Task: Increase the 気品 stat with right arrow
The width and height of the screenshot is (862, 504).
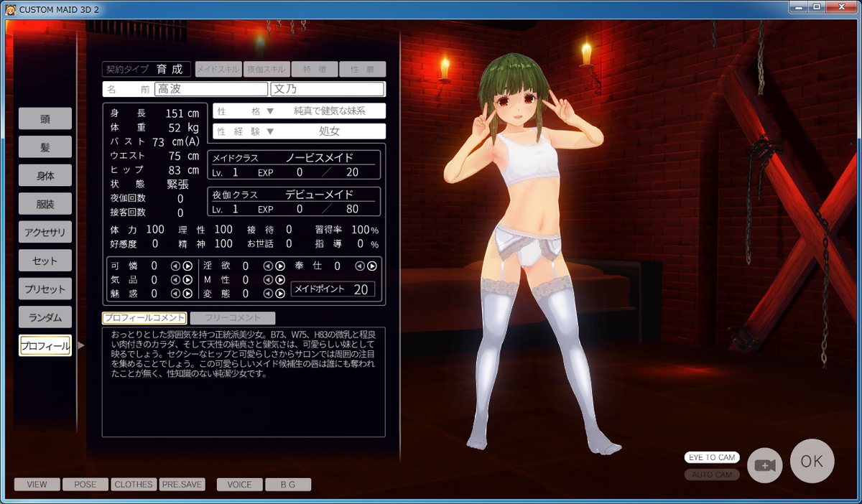Action: point(187,279)
